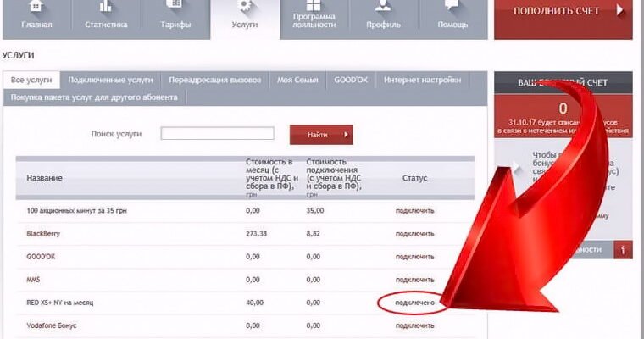Click the Стоимость в месяц column header
This screenshot has height=339, width=644.
pyautogui.click(x=272, y=177)
